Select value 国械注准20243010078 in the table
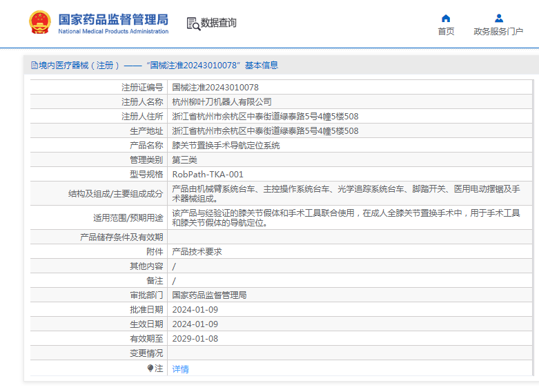This screenshot has height=392, width=539. click(x=215, y=88)
